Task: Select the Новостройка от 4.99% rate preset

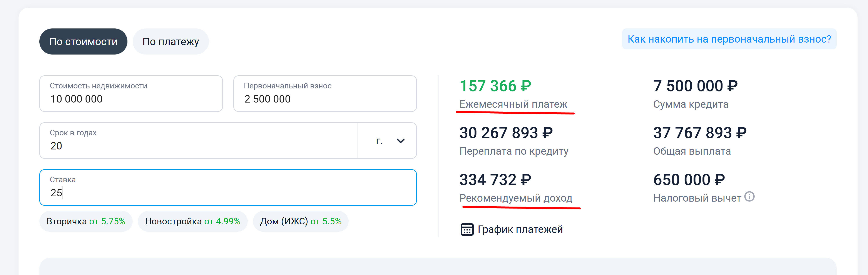Action: pos(192,221)
